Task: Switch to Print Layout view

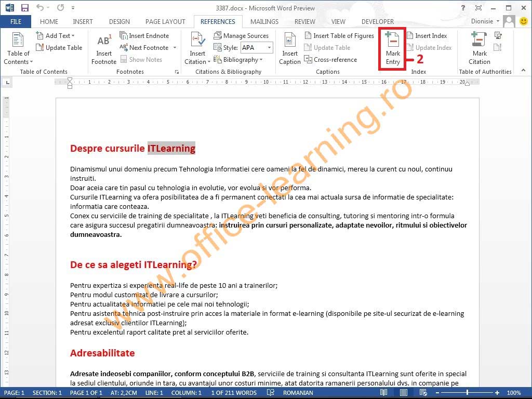Action: pos(403,393)
